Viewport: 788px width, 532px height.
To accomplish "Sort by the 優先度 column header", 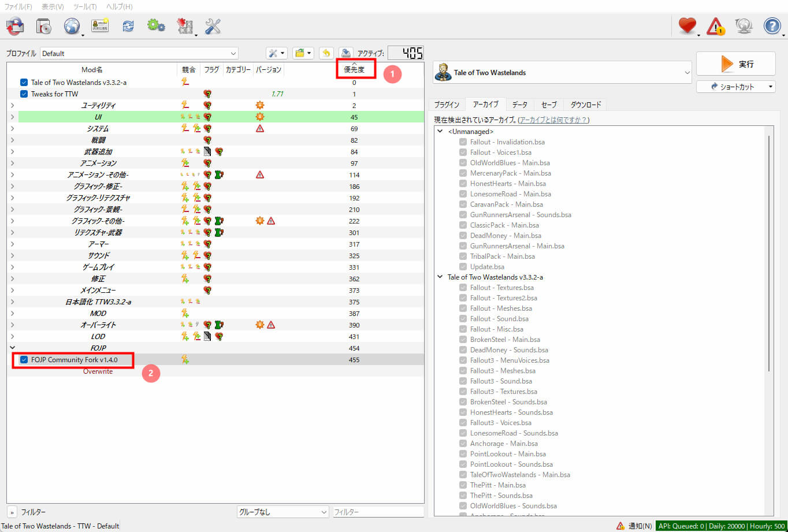I will pos(354,70).
